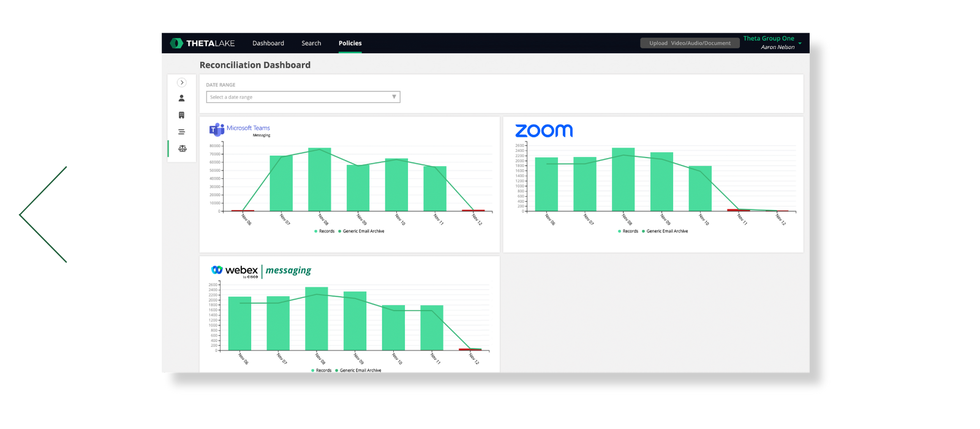The image size is (980, 429).
Task: Click the Webex messaging logo
Action: [x=261, y=271]
